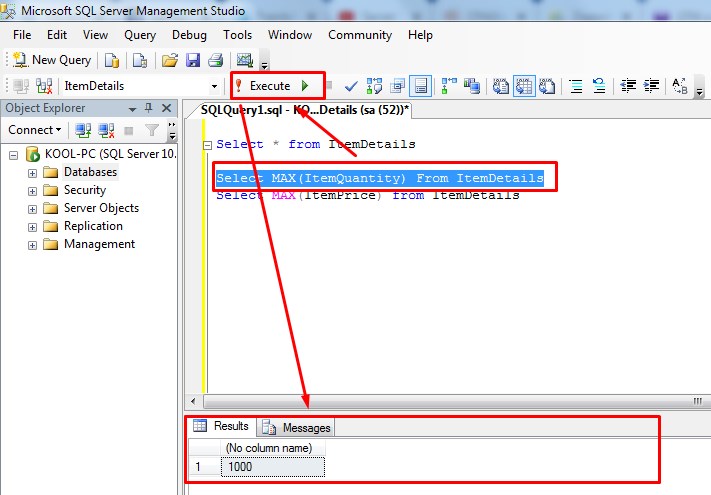This screenshot has height=495, width=711.
Task: Expand the Databases folder
Action: pos(32,173)
